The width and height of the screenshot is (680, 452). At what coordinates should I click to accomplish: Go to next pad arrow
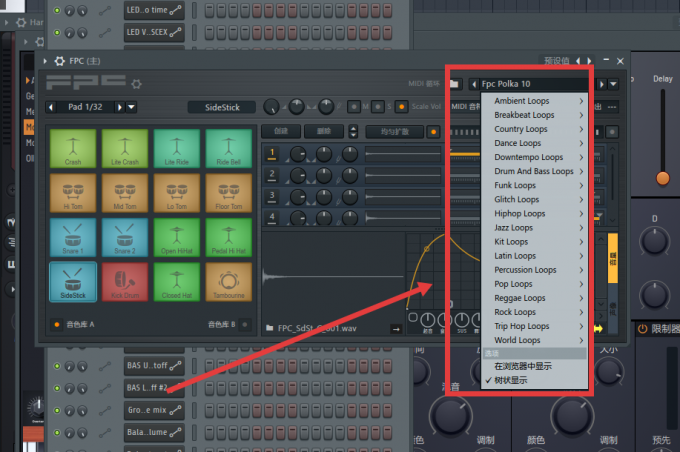coord(120,107)
